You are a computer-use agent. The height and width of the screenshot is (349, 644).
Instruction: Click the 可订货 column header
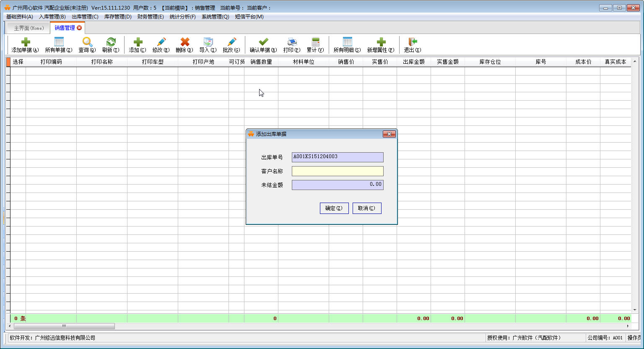[x=236, y=62]
